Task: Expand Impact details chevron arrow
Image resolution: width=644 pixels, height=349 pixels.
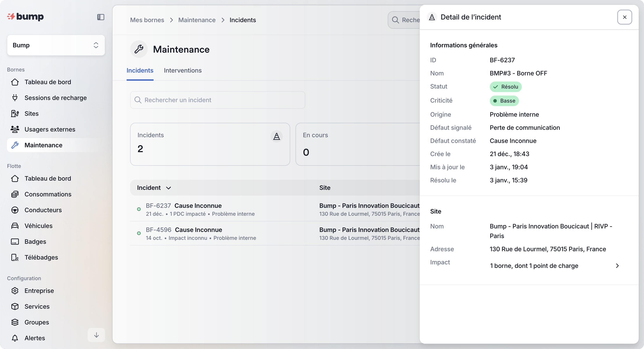Action: (x=617, y=266)
